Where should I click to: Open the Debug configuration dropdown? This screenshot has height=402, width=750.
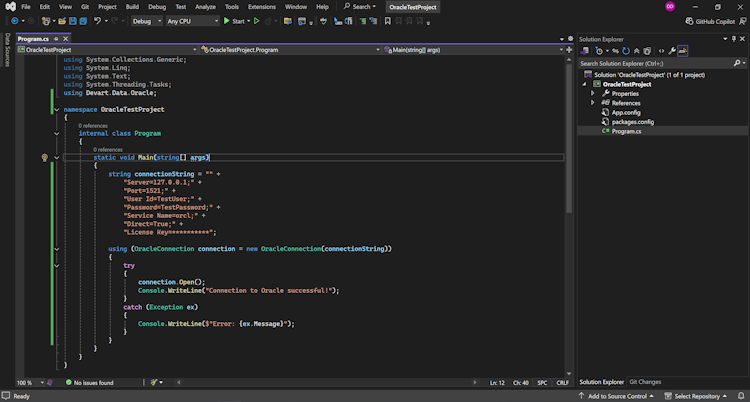[x=146, y=20]
